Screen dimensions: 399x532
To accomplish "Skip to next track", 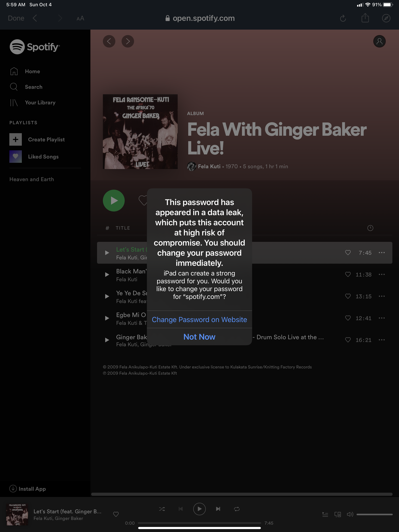I will tap(218, 509).
